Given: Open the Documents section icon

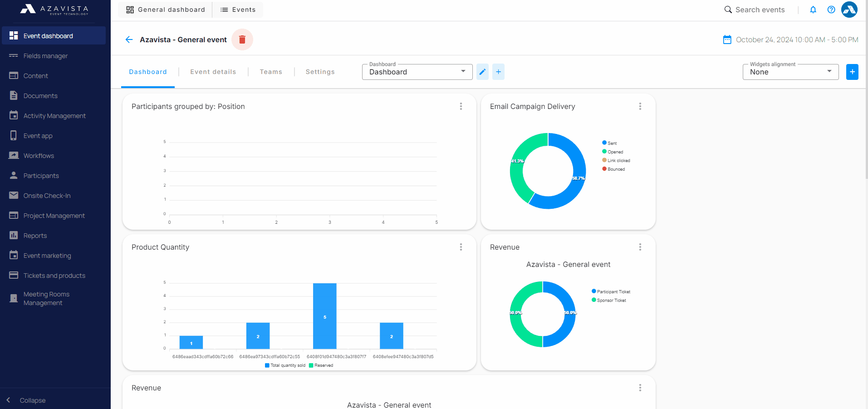Looking at the screenshot, I should click(14, 96).
